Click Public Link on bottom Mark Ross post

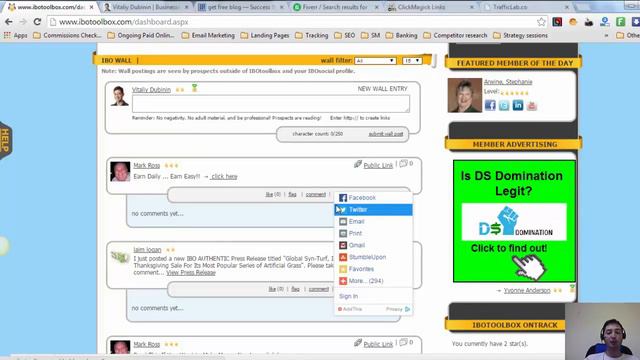point(378,344)
